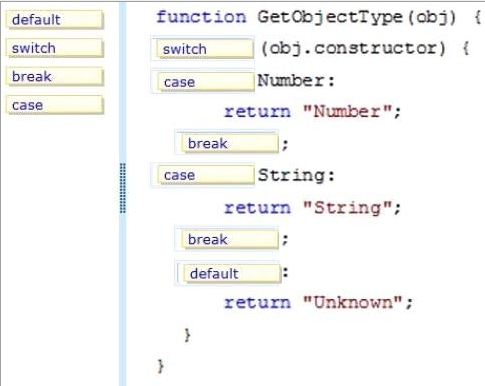Click the String: label in the code

pos(296,175)
